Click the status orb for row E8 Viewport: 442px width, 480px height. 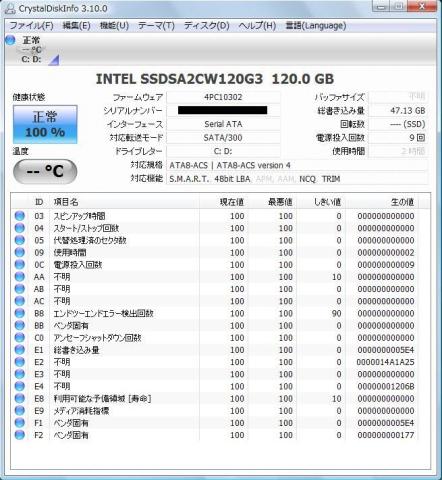pos(20,398)
